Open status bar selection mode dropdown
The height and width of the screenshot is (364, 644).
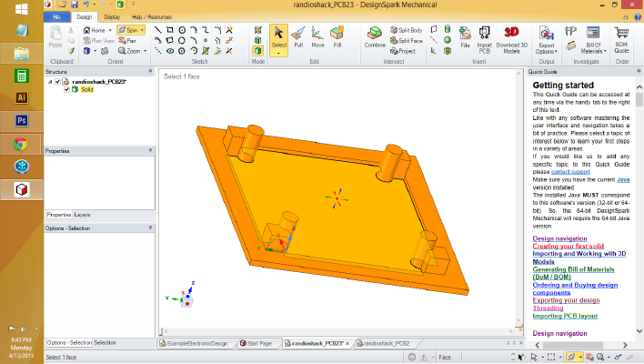[x=542, y=358]
